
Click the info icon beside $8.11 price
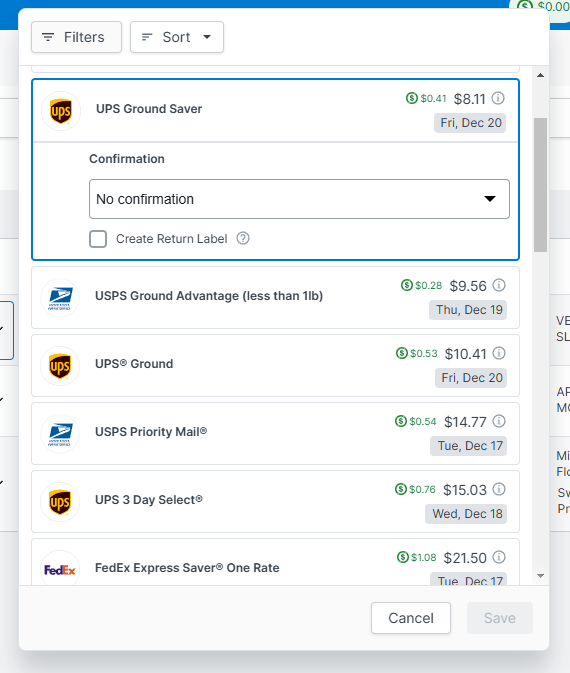(498, 98)
